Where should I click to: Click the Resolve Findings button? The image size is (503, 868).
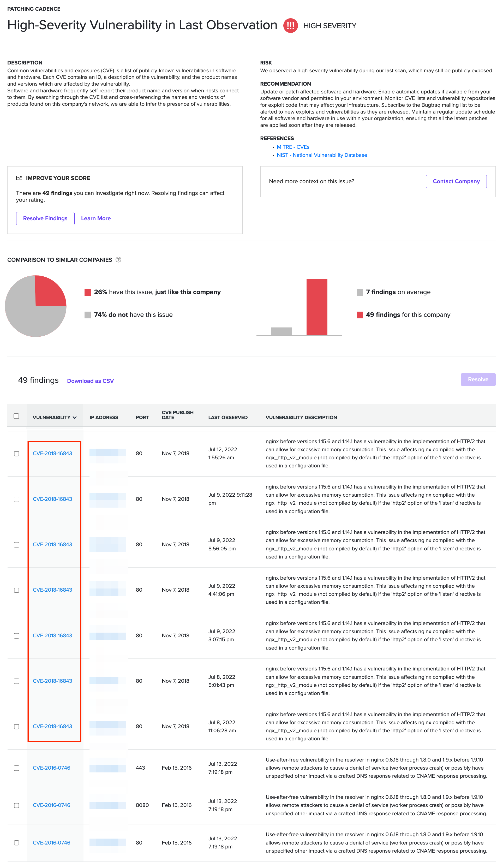click(45, 218)
